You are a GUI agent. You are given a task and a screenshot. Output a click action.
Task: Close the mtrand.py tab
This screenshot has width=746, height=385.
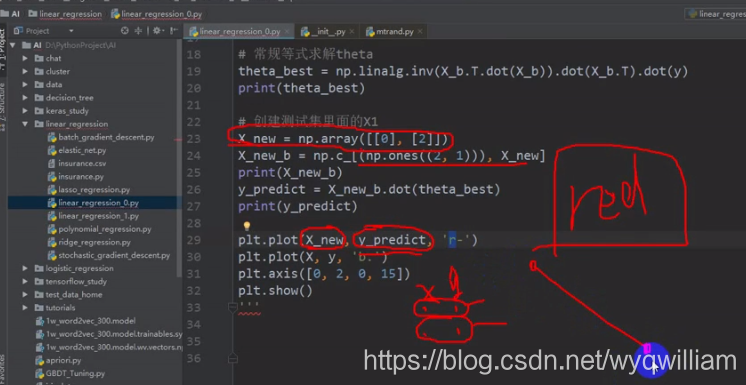[420, 32]
